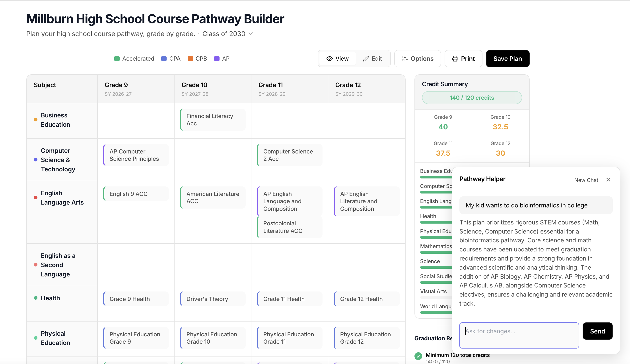Start a New Chat in Pathway Helper
Screen dimensions: 630x364
click(586, 180)
